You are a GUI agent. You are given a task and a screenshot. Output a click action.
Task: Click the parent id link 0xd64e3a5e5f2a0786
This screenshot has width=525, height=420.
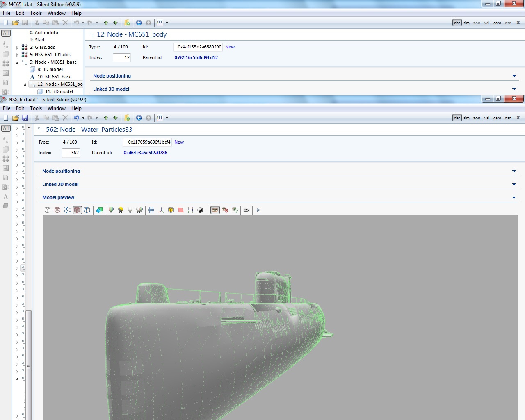[x=145, y=153]
